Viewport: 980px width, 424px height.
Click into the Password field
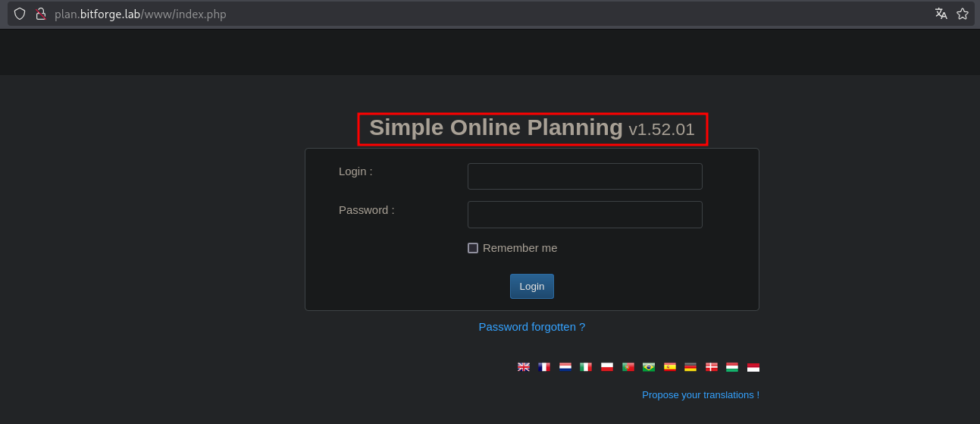(x=584, y=215)
